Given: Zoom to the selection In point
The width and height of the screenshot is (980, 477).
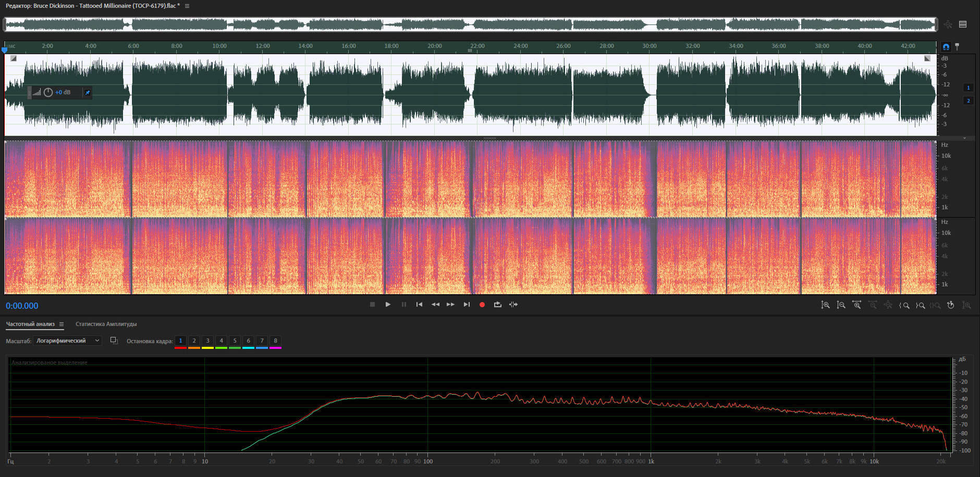Looking at the screenshot, I should click(904, 305).
